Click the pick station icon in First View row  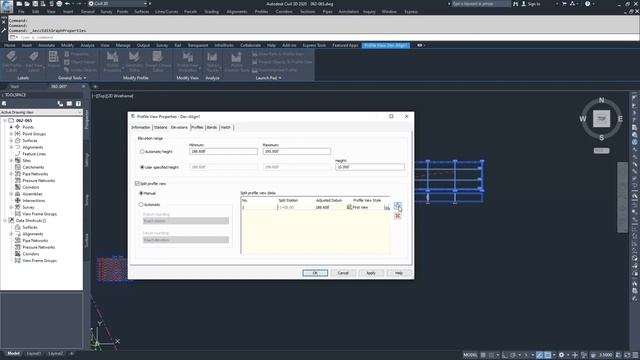387,207
